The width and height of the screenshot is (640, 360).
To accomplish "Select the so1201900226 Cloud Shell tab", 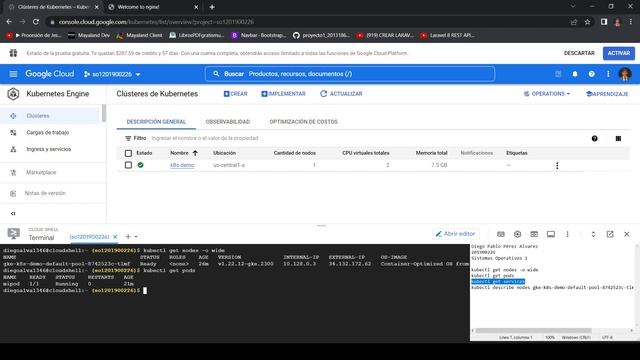I will [x=89, y=237].
